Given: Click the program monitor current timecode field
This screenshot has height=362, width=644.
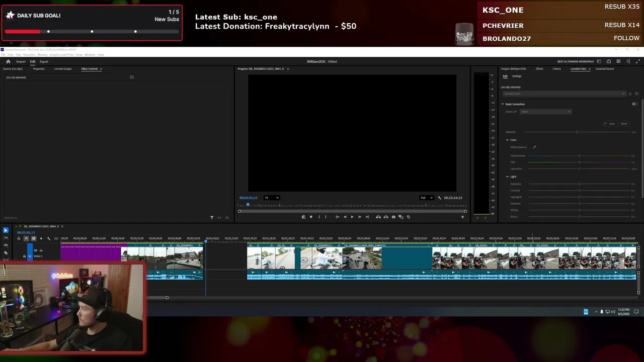Looking at the screenshot, I should pyautogui.click(x=249, y=198).
